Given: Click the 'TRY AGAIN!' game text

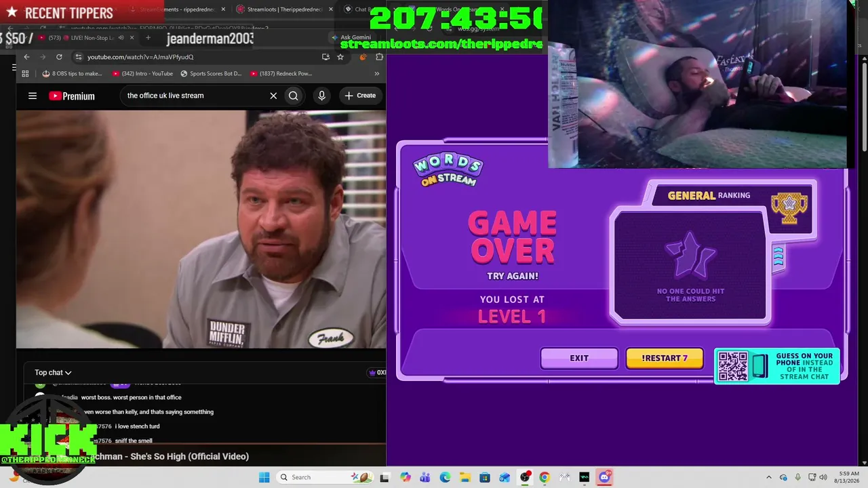Looking at the screenshot, I should point(513,277).
